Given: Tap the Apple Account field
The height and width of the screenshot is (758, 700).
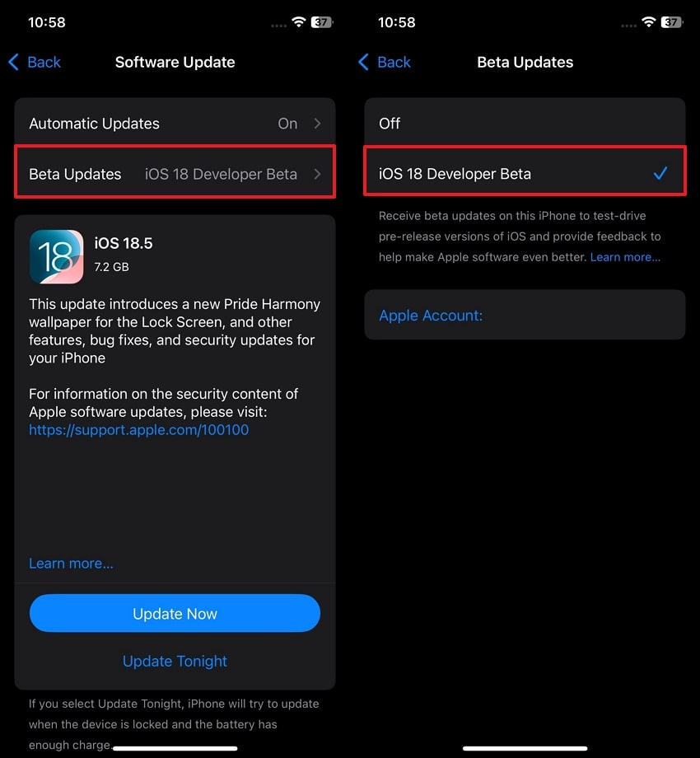Looking at the screenshot, I should (x=525, y=315).
